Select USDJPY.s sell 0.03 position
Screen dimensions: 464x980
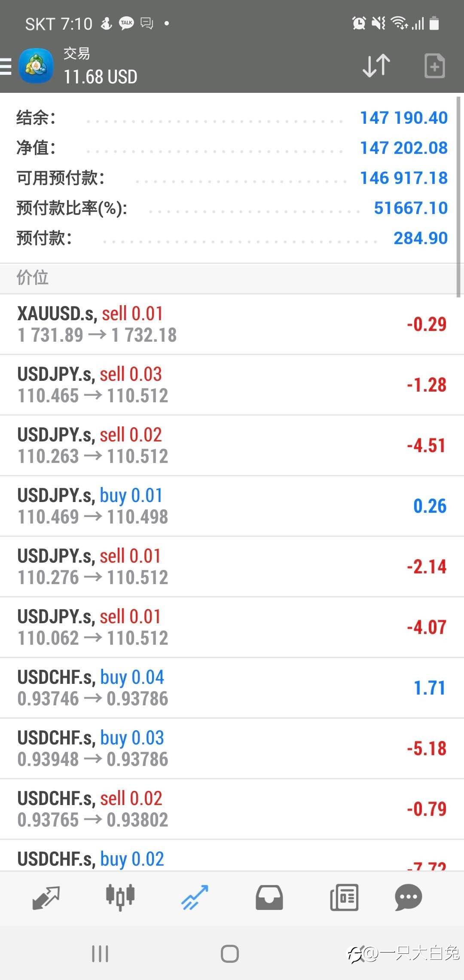232,385
